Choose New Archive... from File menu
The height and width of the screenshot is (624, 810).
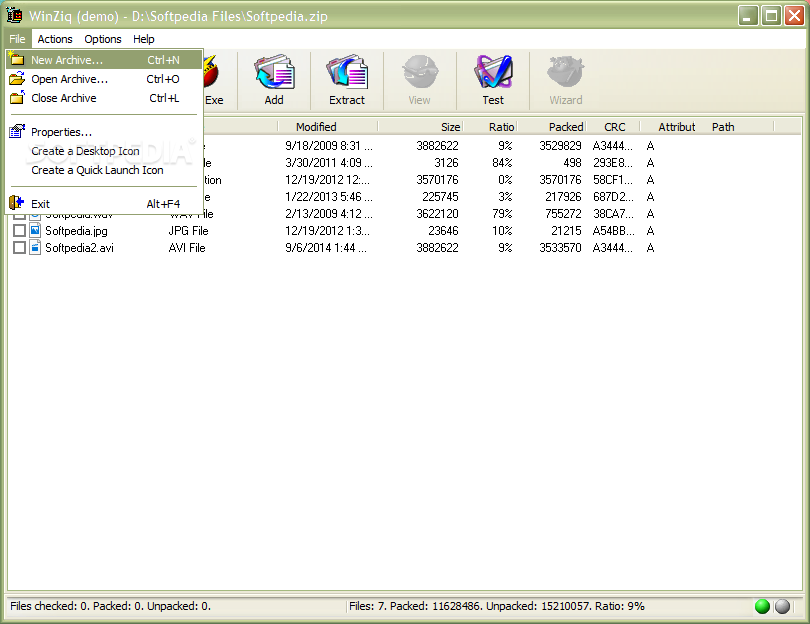click(x=104, y=60)
